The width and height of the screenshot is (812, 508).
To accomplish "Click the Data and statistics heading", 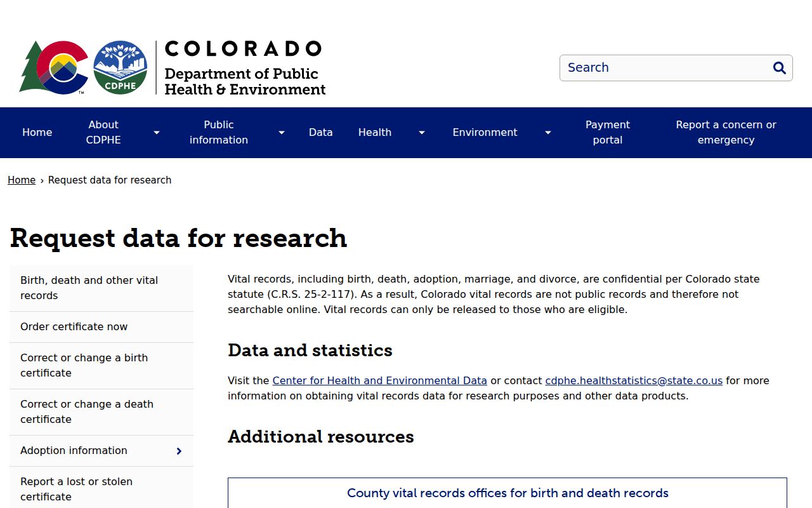I will point(310,351).
